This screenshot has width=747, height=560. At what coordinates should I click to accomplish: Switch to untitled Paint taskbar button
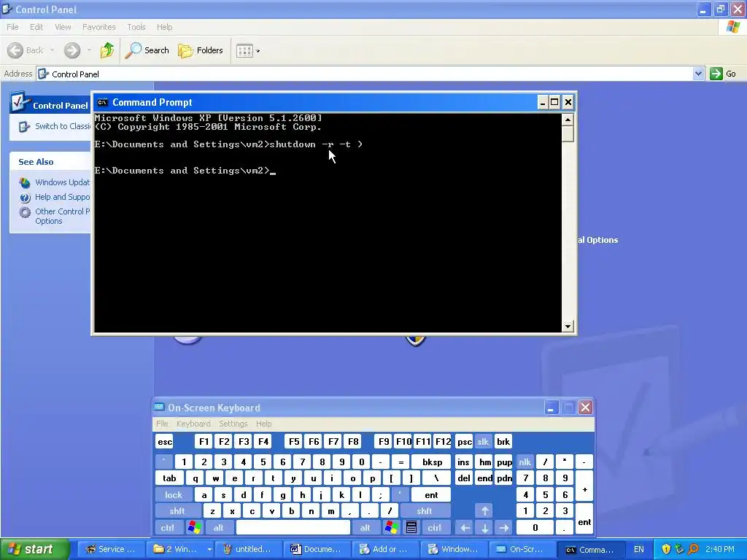point(247,549)
